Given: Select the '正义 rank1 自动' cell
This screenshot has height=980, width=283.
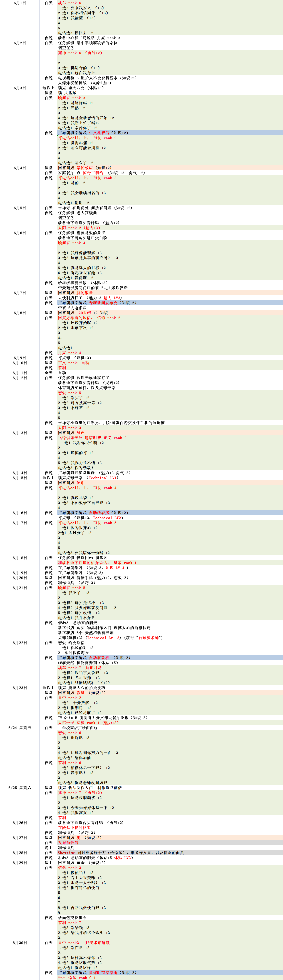Looking at the screenshot, I should coord(170,363).
